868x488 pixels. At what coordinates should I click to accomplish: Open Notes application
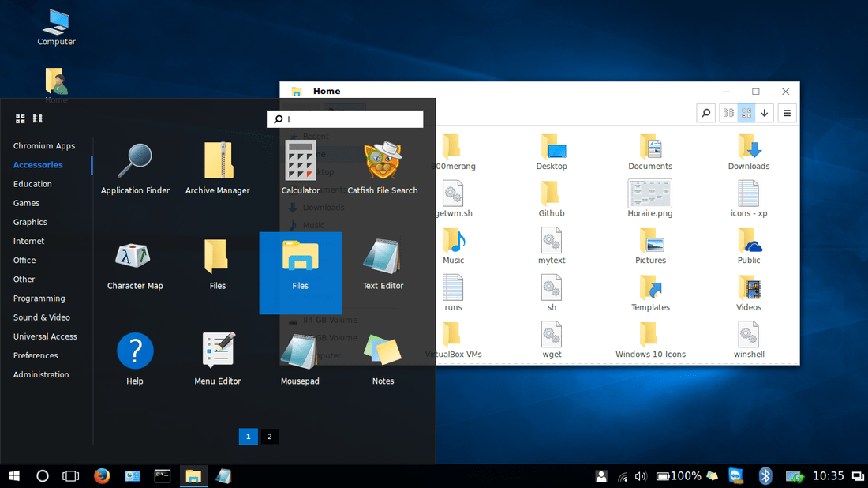point(383,355)
